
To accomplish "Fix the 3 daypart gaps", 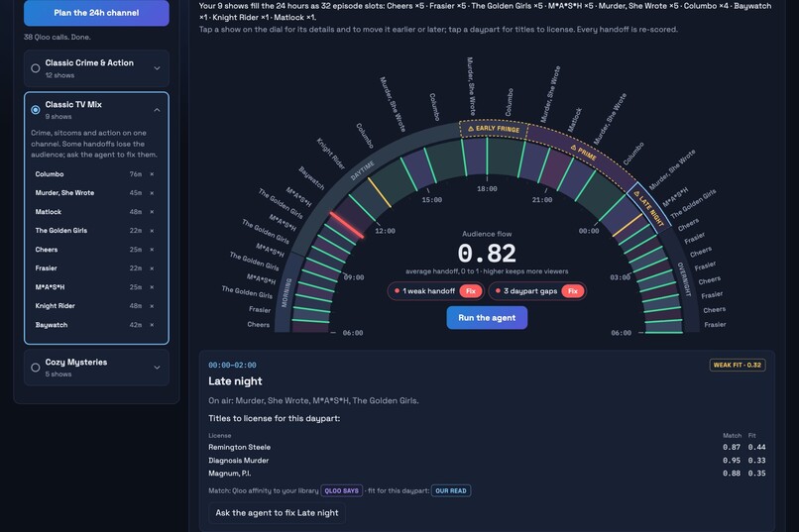I will click(x=573, y=291).
